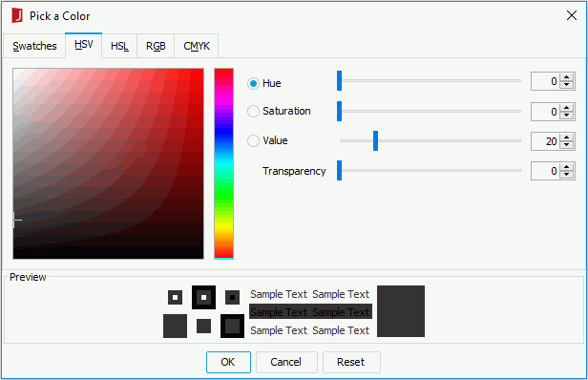588x380 pixels.
Task: Click the Cancel button
Action: click(x=286, y=362)
